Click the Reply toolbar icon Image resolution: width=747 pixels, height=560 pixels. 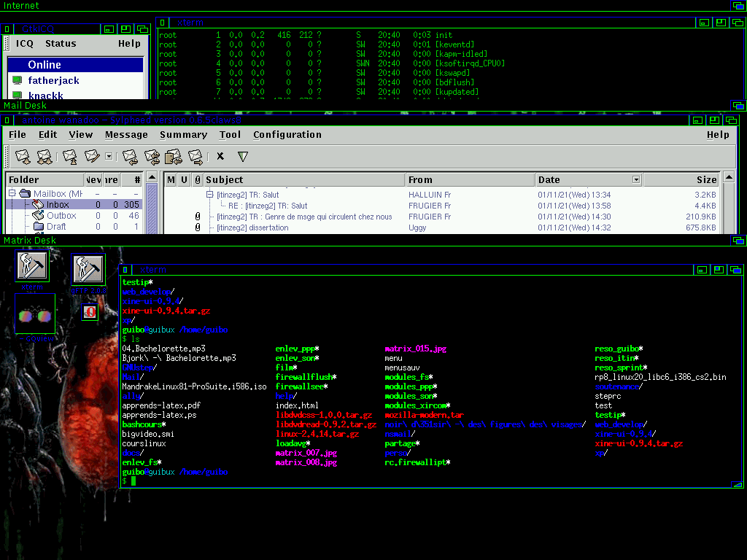tap(130, 156)
